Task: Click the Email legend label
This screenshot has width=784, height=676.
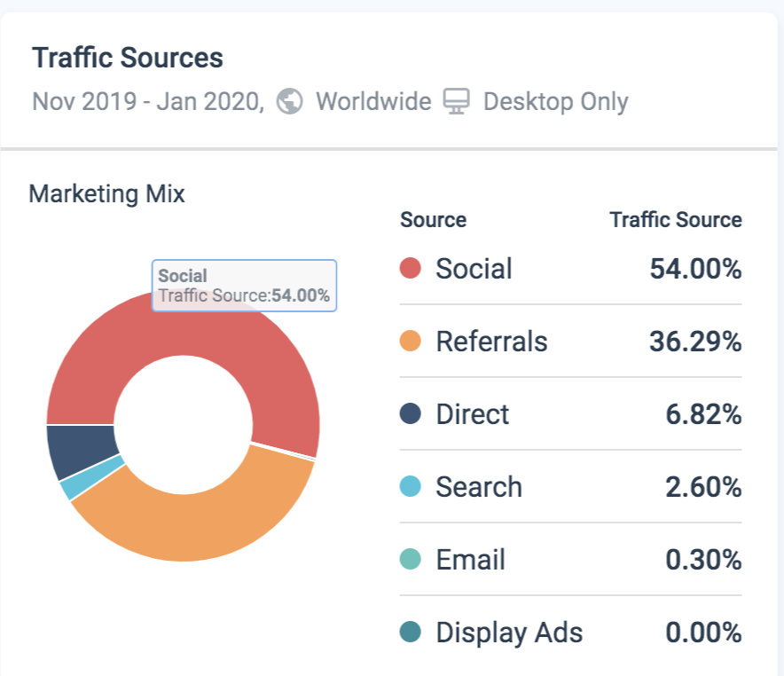Action: tap(470, 560)
